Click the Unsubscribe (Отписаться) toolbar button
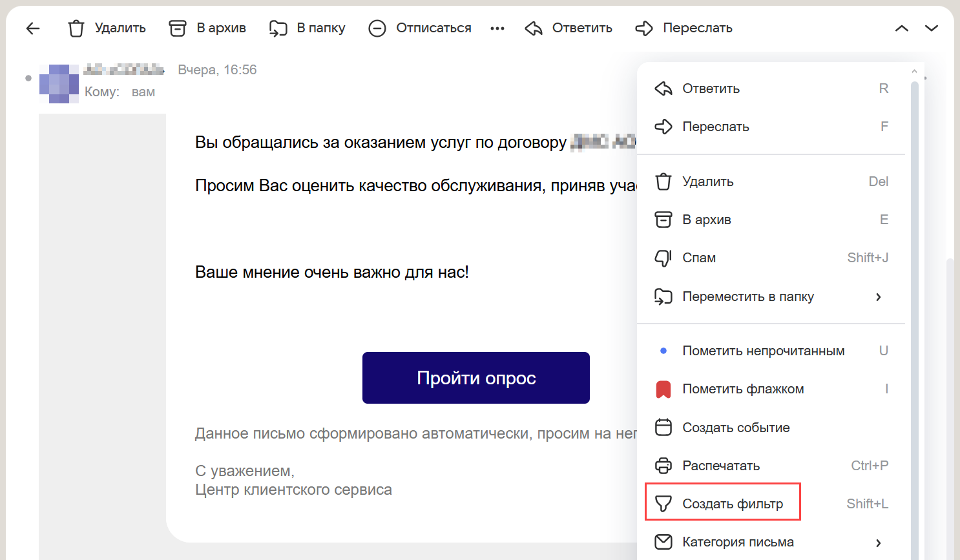The image size is (960, 560). click(420, 28)
